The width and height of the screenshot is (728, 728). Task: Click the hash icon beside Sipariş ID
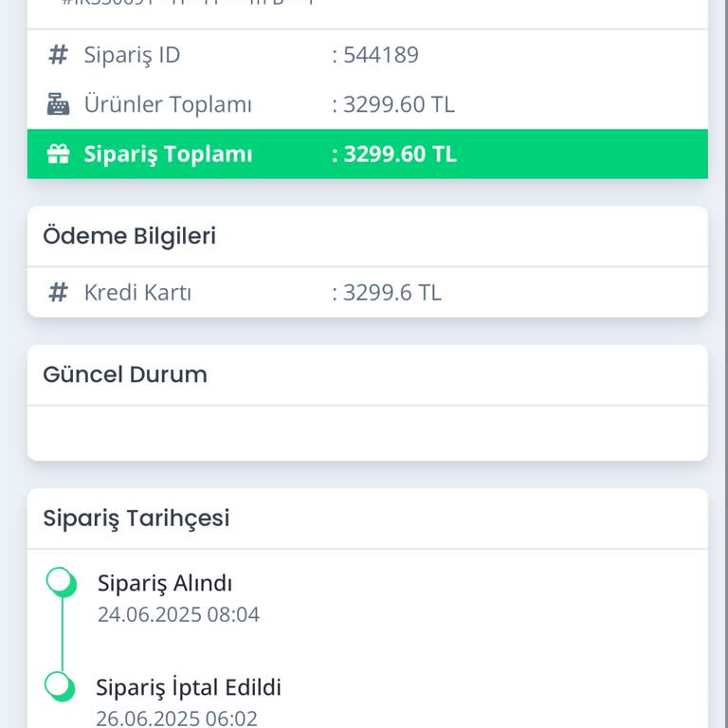click(x=58, y=55)
